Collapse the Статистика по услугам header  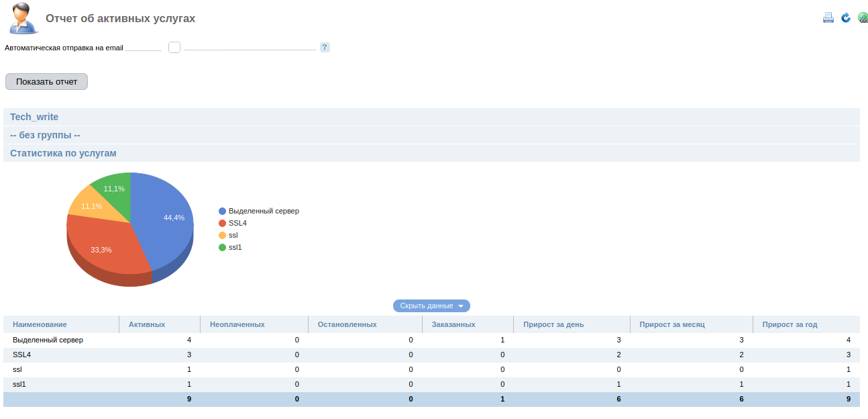(x=431, y=153)
